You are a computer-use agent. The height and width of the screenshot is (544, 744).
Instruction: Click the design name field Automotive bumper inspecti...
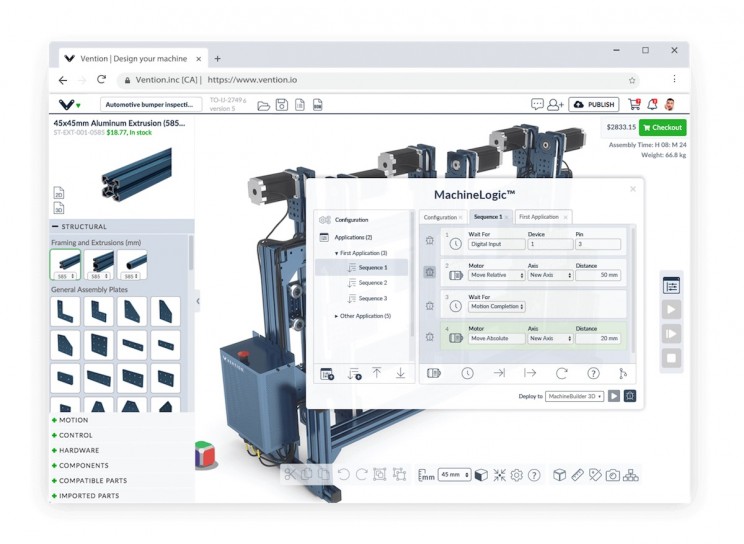click(151, 104)
